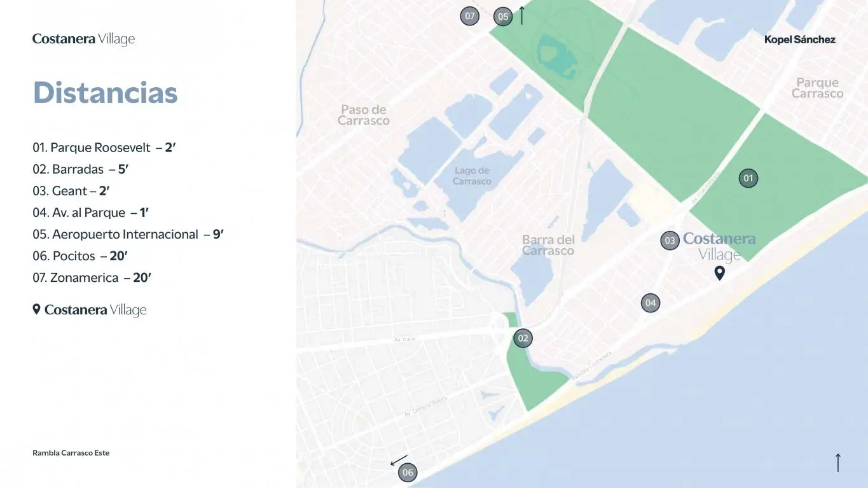Click the Lago de Carrasco map label
This screenshot has width=868, height=488.
[472, 176]
